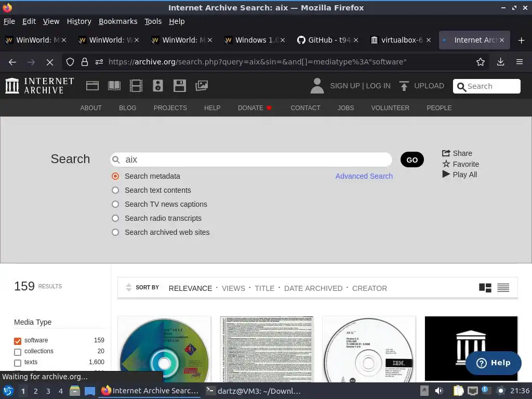The image size is (532, 399).
Task: Open the Images icon in header
Action: 202,86
